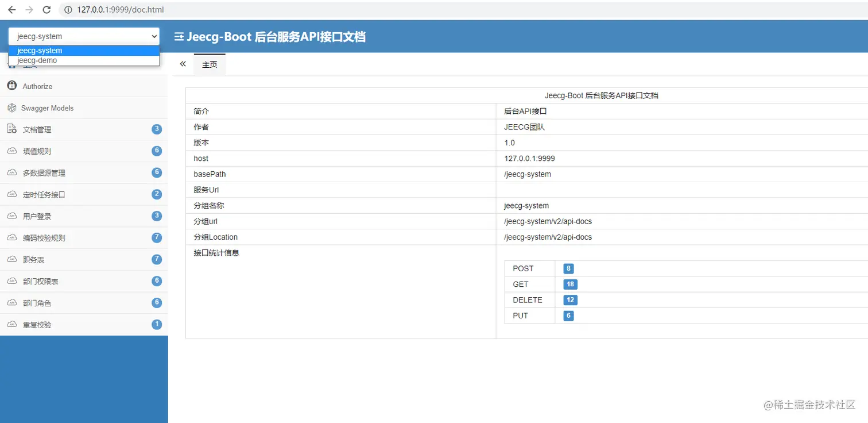Click the cloud API icon beside 编码校验规则

(11, 237)
